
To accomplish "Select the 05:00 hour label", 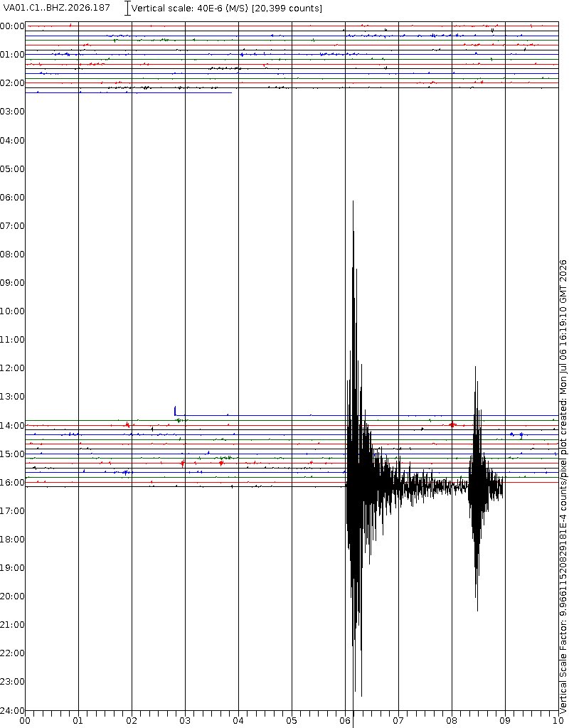I will (13, 169).
